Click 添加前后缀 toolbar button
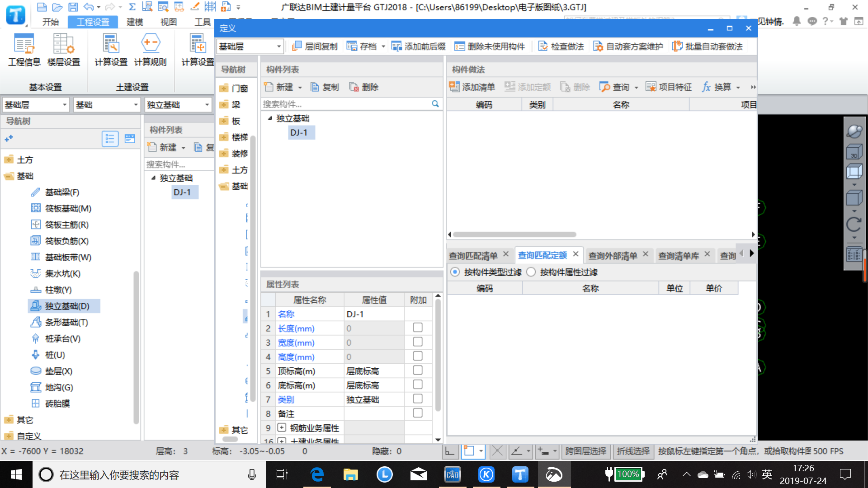Image resolution: width=868 pixels, height=488 pixels. 419,47
